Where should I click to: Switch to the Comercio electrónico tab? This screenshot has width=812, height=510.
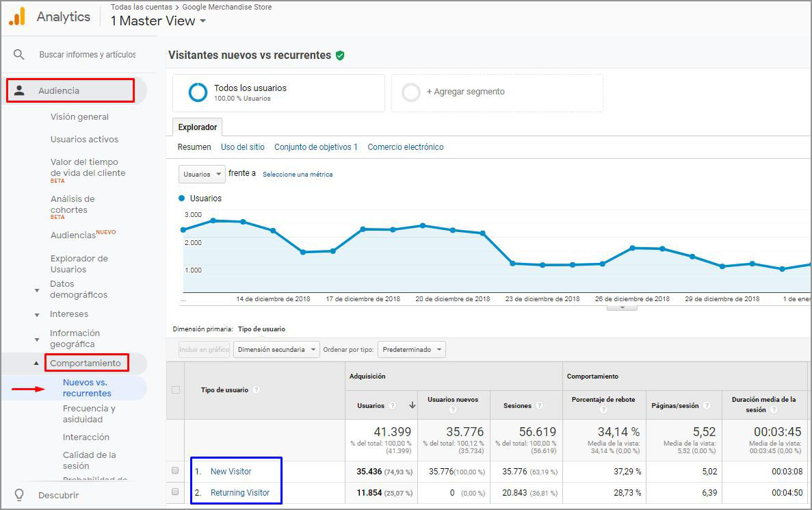click(406, 146)
